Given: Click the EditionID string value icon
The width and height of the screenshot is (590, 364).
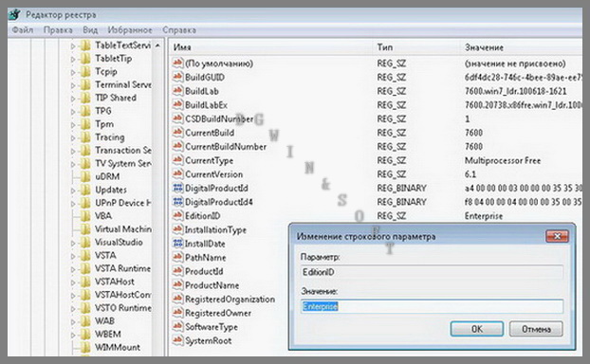Looking at the screenshot, I should (x=177, y=215).
